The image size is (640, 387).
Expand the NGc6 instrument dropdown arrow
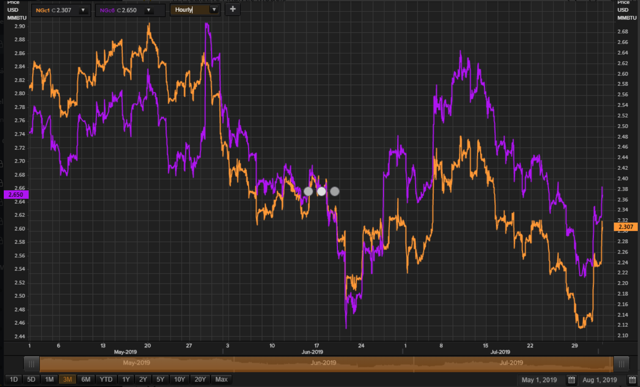click(x=149, y=10)
